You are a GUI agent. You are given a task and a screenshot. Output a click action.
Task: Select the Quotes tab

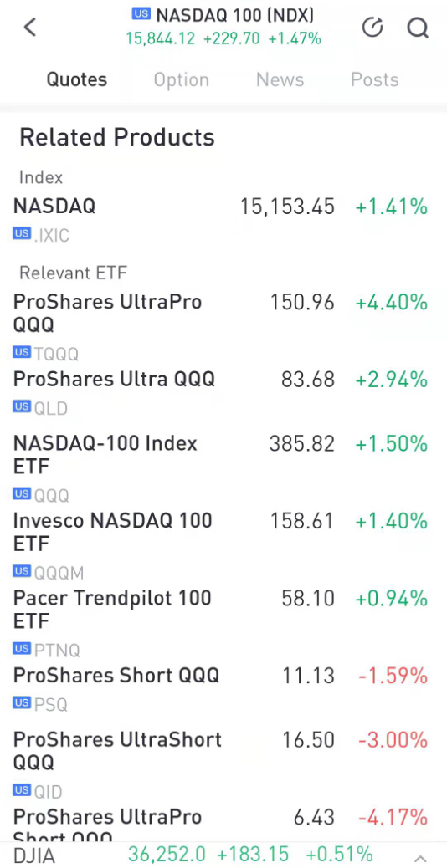(76, 79)
